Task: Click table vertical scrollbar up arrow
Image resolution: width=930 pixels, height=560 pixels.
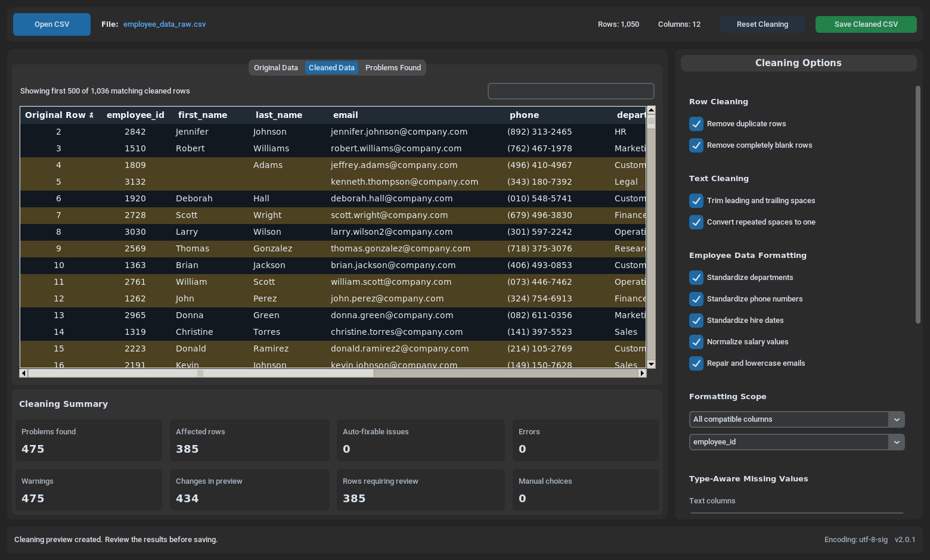Action: pyautogui.click(x=651, y=110)
